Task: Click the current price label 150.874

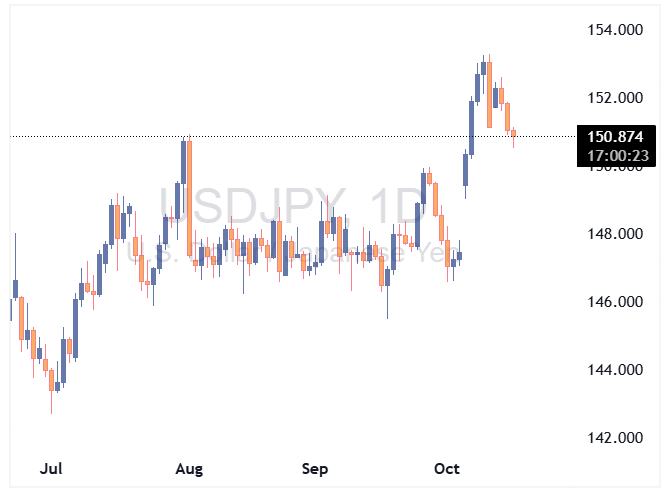Action: (615, 137)
